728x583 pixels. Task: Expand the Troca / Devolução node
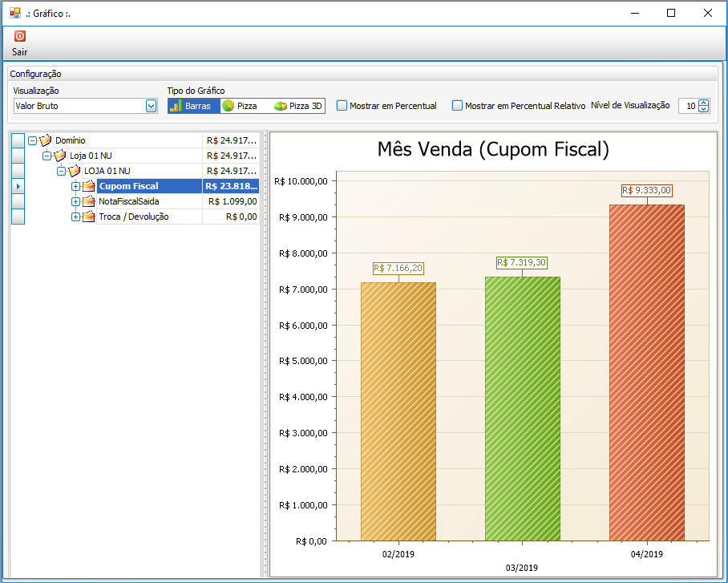click(x=75, y=217)
